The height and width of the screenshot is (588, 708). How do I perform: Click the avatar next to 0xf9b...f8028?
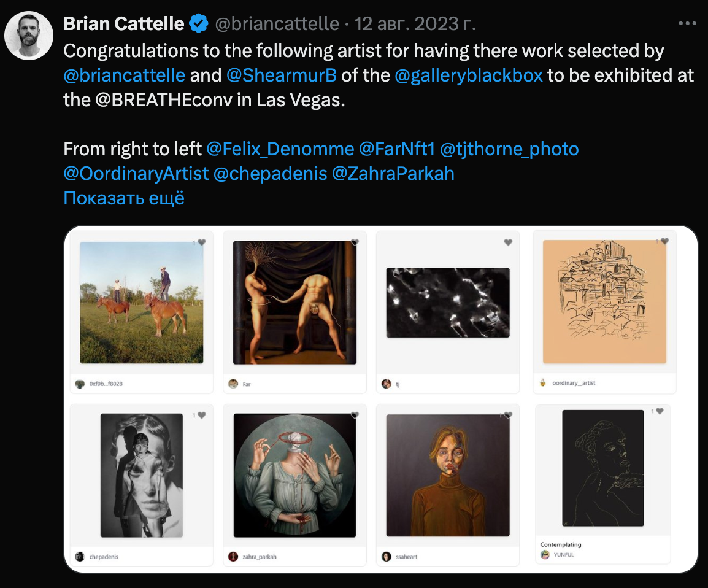pos(80,384)
